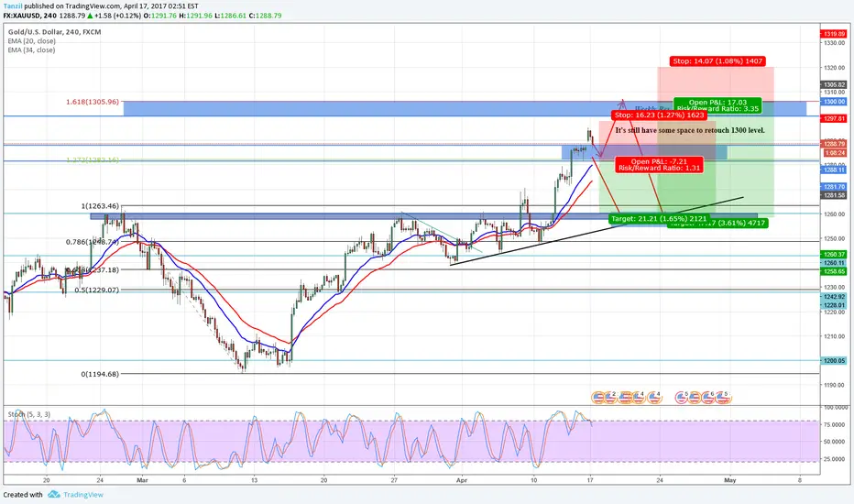Screen dimensions: 854x504
Task: Click the 17 date on time axis
Action: 590,480
